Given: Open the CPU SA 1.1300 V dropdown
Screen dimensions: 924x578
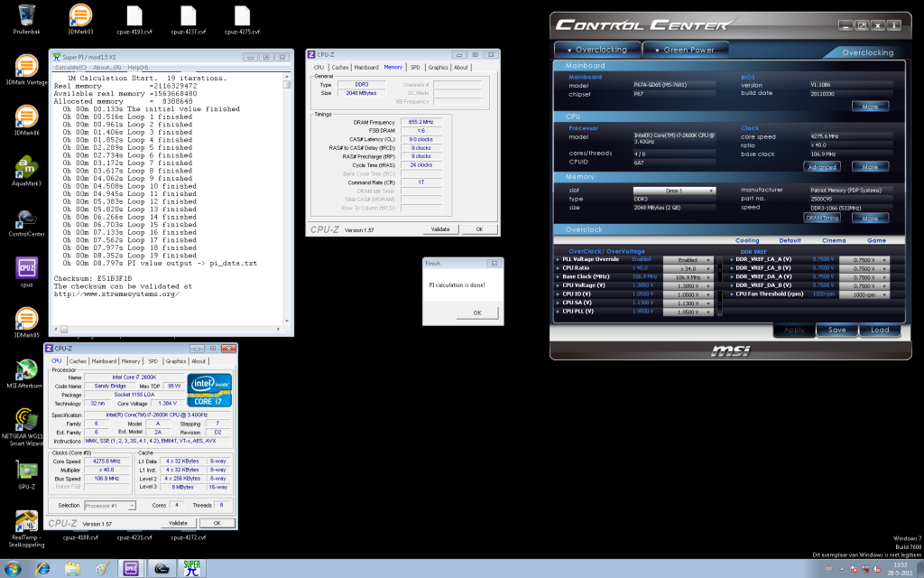Looking at the screenshot, I should (x=688, y=303).
